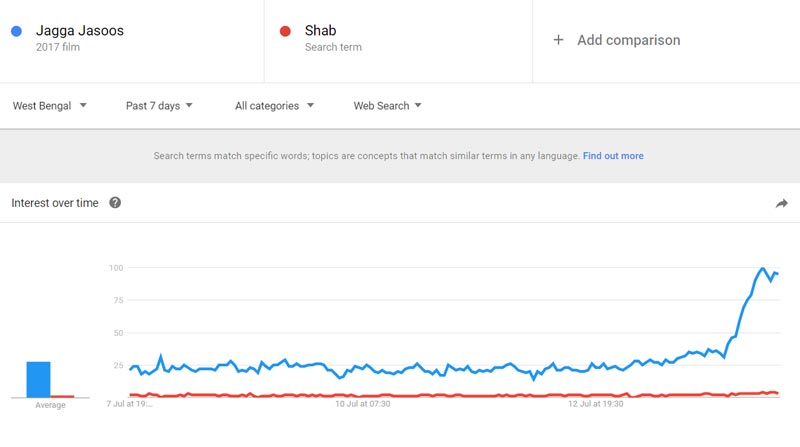The image size is (800, 447).
Task: Click the 100 value on the y-axis
Action: point(116,267)
